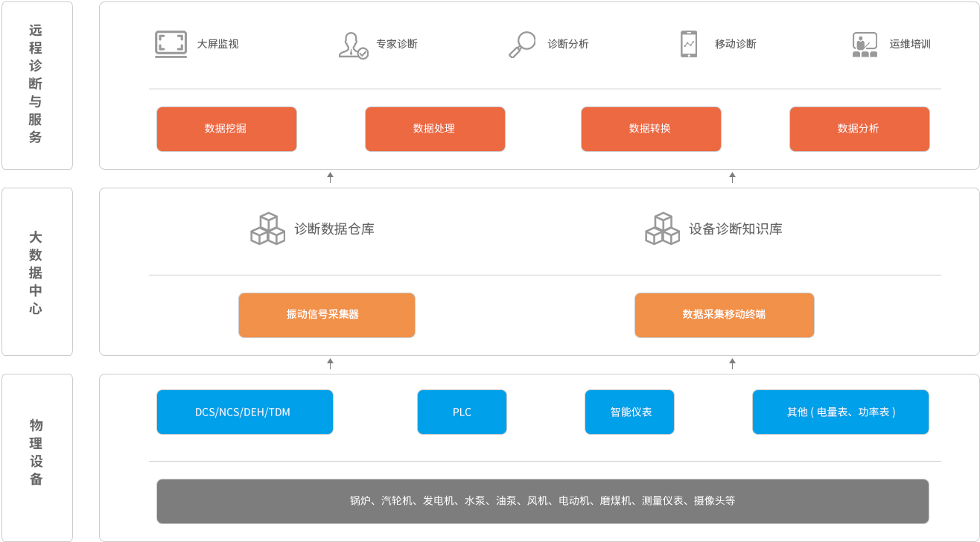Click the PLC blue button

point(462,412)
